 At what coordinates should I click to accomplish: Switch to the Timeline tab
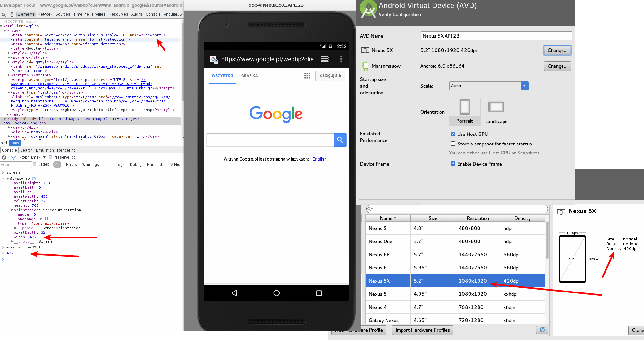(81, 14)
